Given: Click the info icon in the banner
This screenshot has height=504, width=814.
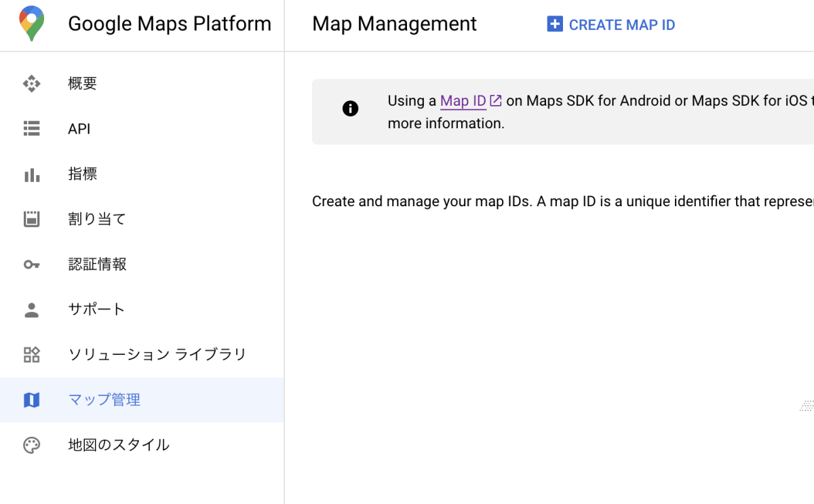Looking at the screenshot, I should [350, 109].
